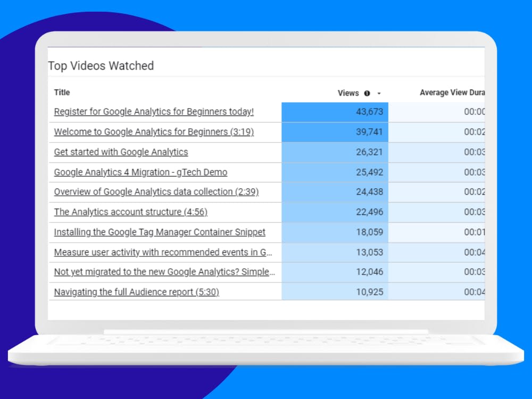
Task: Select the views cell showing 22,496
Action: tap(334, 212)
